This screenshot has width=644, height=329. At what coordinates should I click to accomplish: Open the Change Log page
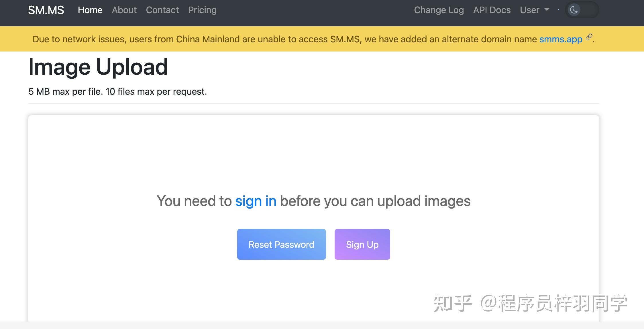(439, 10)
